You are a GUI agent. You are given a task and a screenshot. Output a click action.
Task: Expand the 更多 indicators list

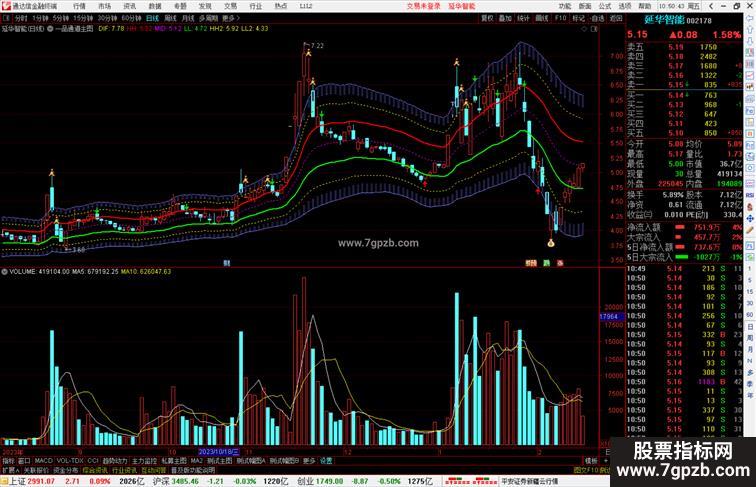(309, 461)
